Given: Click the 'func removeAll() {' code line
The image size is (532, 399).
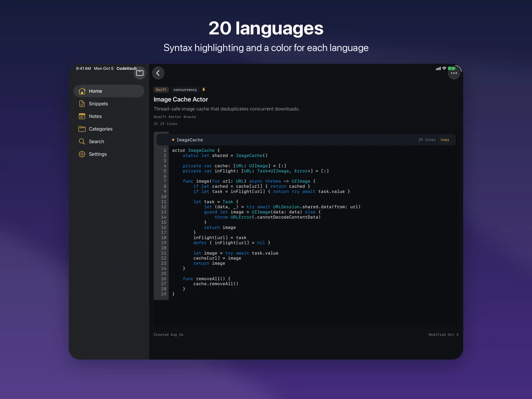Looking at the screenshot, I should tap(207, 279).
